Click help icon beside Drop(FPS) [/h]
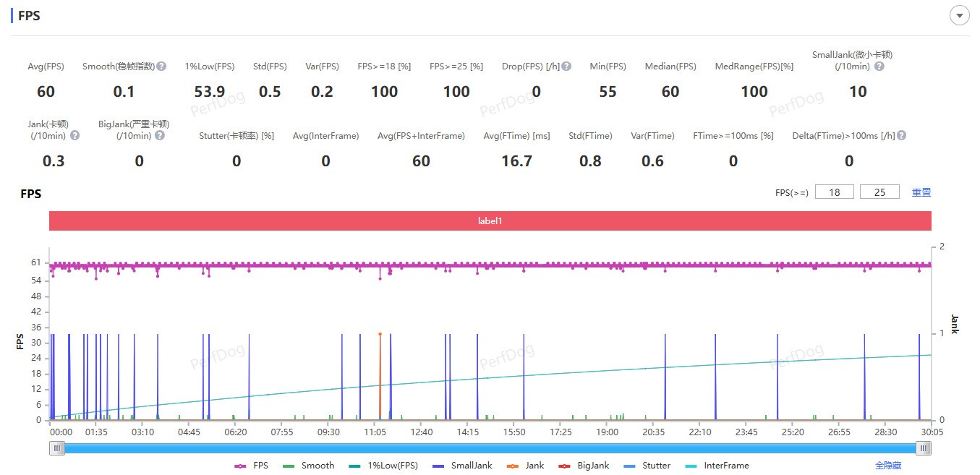 click(566, 67)
